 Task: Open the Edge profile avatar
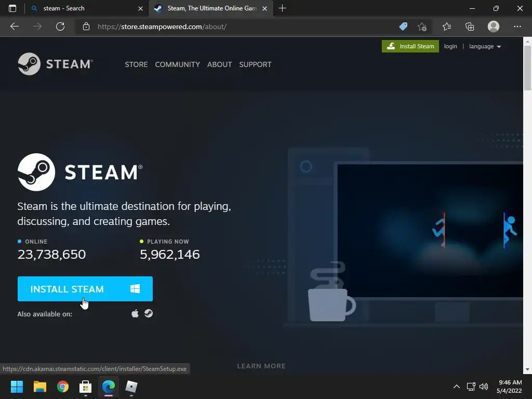click(494, 26)
